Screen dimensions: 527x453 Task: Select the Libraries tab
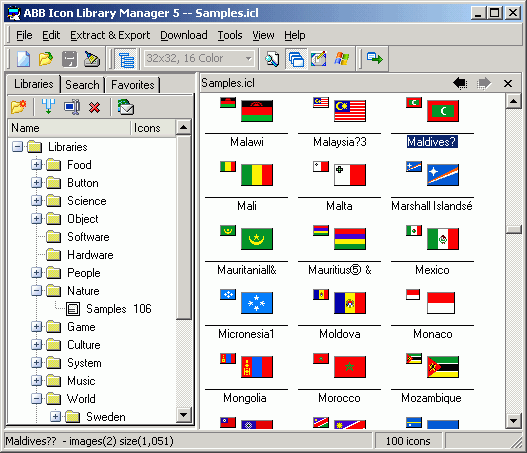point(34,84)
